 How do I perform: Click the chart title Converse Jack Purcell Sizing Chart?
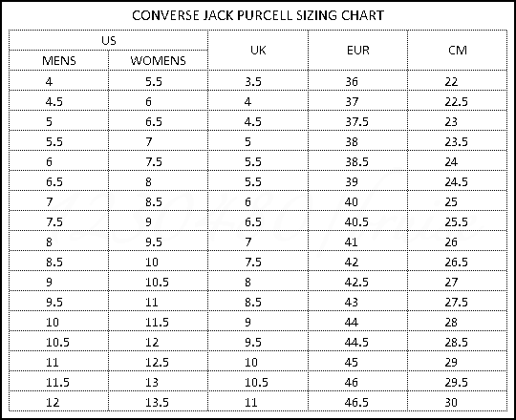[x=258, y=15]
